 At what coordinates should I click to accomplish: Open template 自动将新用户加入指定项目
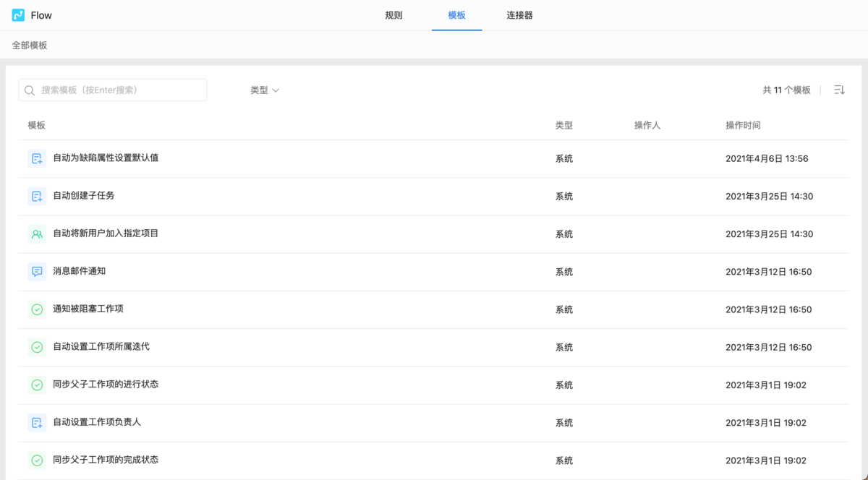pyautogui.click(x=106, y=233)
